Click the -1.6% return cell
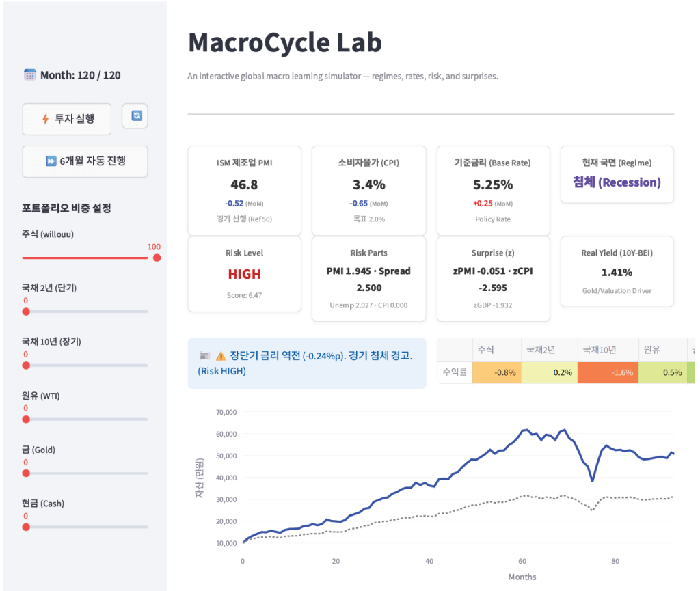The width and height of the screenshot is (700, 591). [x=608, y=372]
